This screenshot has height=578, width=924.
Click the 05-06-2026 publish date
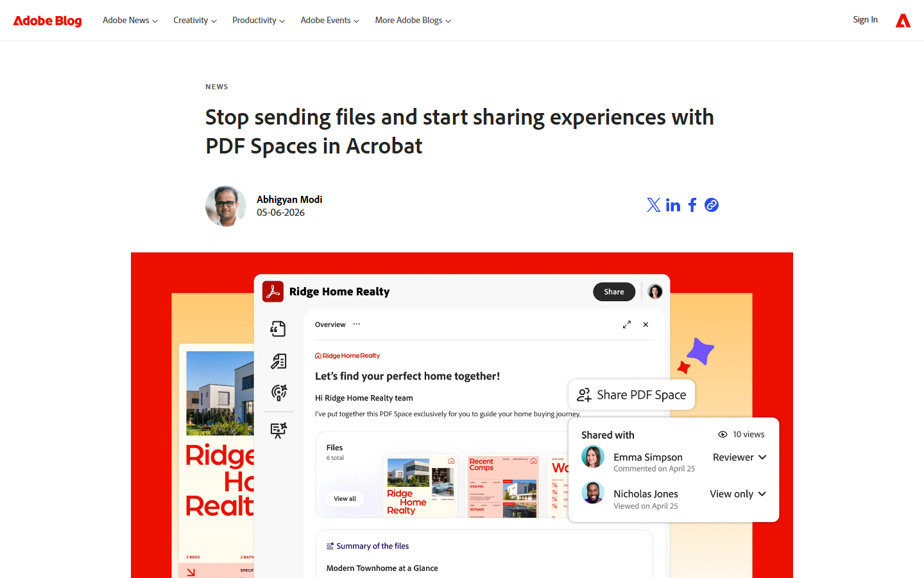(280, 213)
